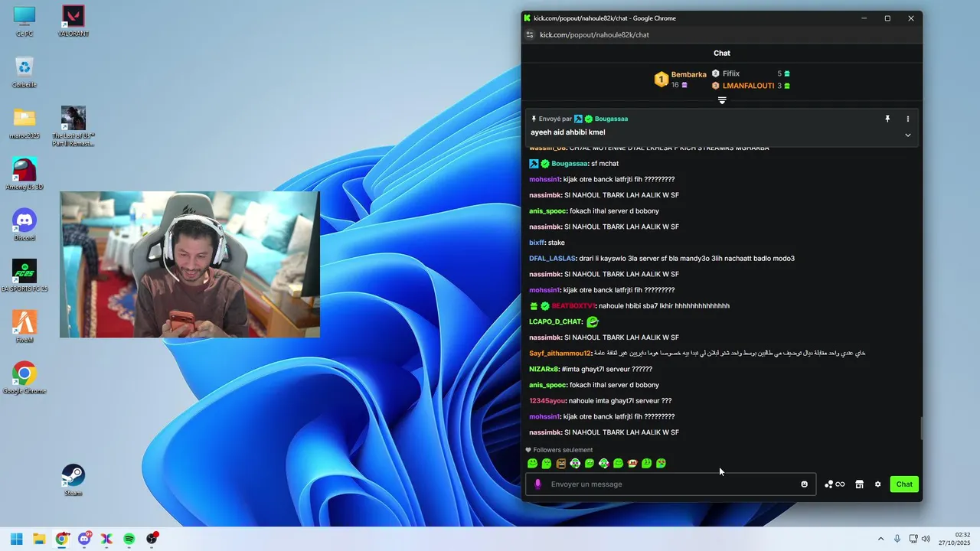This screenshot has height=551, width=980.
Task: Click the Chat send button
Action: pos(904,484)
